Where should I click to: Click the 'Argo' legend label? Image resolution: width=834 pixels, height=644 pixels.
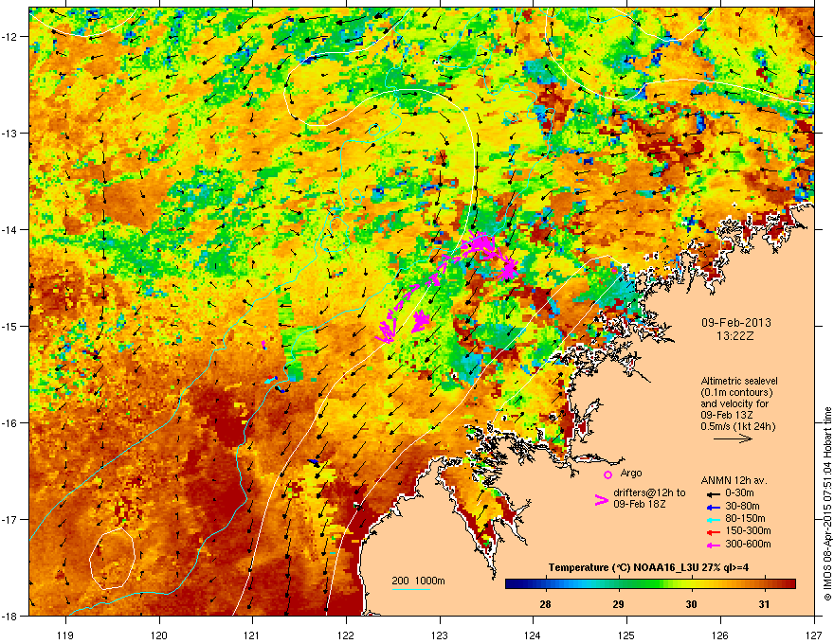(x=631, y=473)
